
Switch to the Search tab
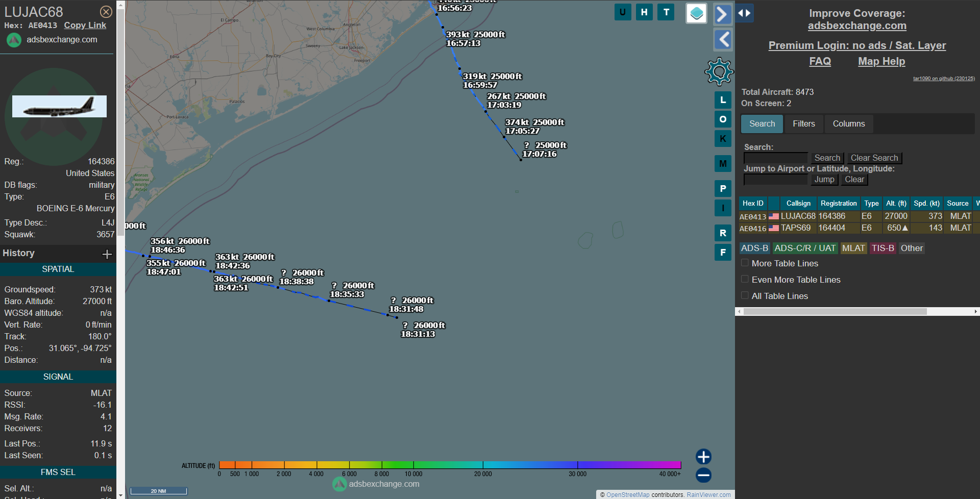pyautogui.click(x=762, y=124)
